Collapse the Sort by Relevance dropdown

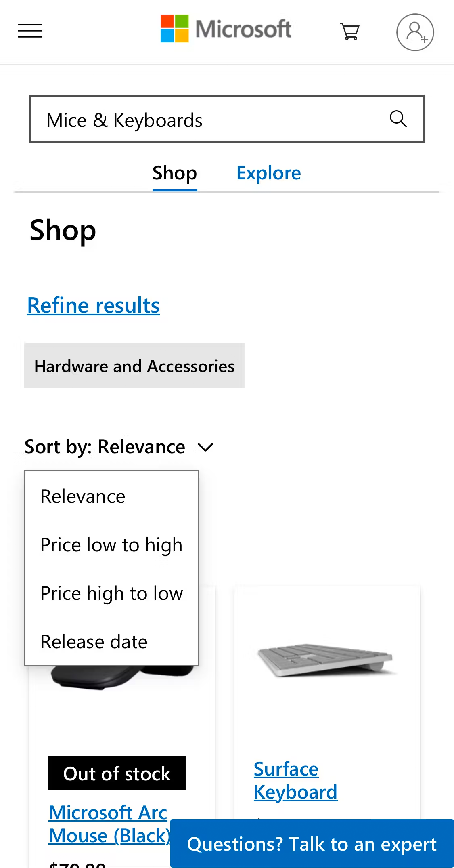pos(105,447)
